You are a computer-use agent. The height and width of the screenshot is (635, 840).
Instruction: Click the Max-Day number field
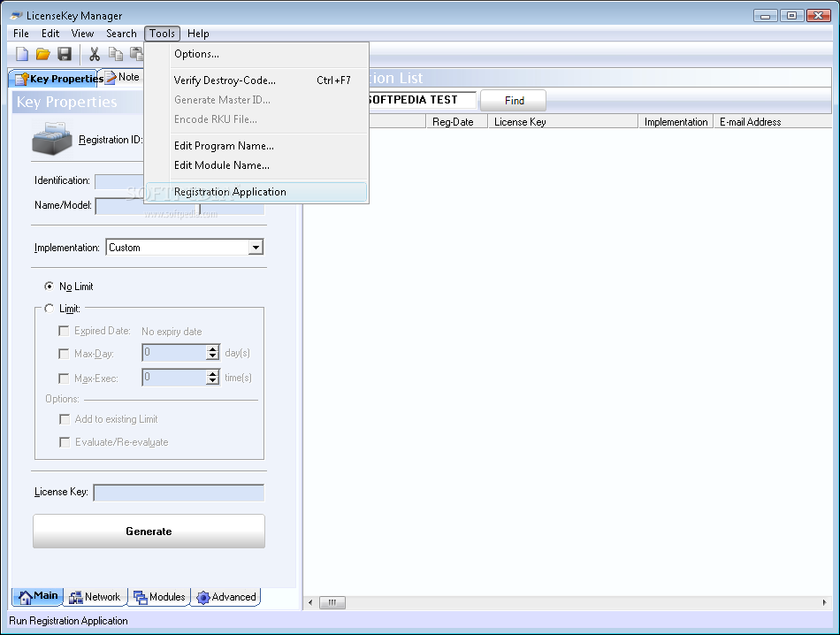(x=174, y=352)
